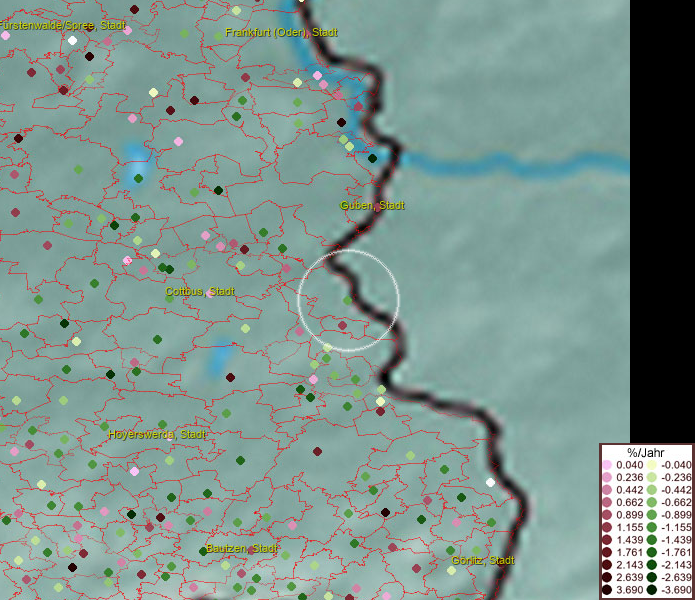Click the legend value -1.155
The height and width of the screenshot is (600, 695).
tap(676, 527)
